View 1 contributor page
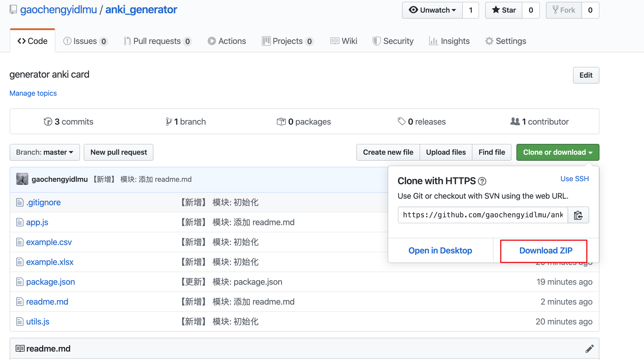644x360 pixels. (x=540, y=122)
